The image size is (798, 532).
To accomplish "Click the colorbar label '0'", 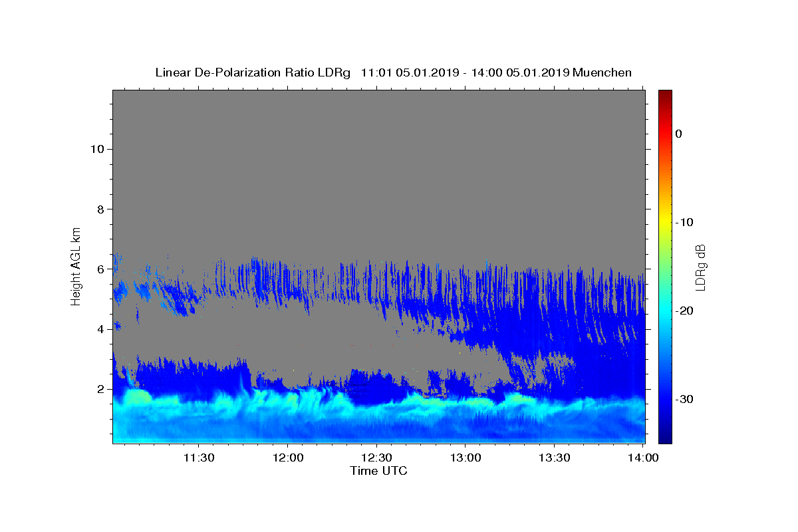I will coord(678,134).
